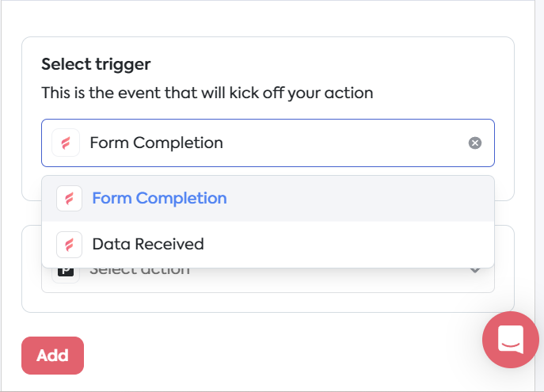Choose Data Received from the trigger list
This screenshot has height=392, width=544.
coord(268,244)
